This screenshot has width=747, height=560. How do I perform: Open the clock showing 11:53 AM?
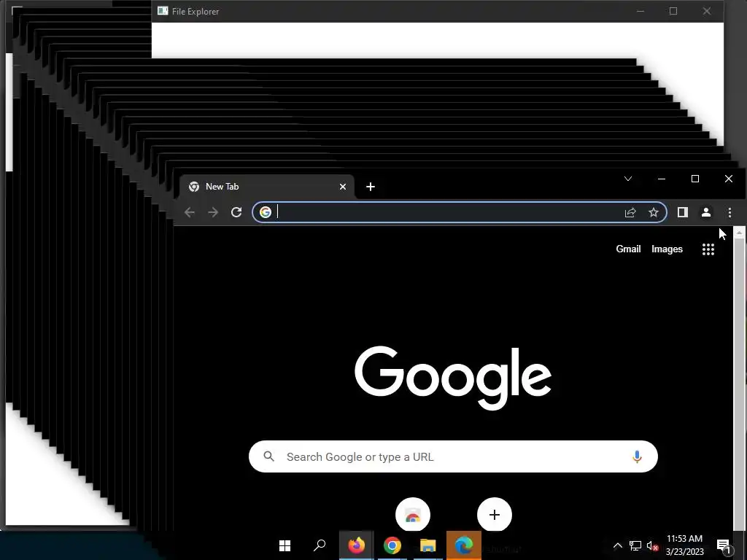click(x=684, y=545)
